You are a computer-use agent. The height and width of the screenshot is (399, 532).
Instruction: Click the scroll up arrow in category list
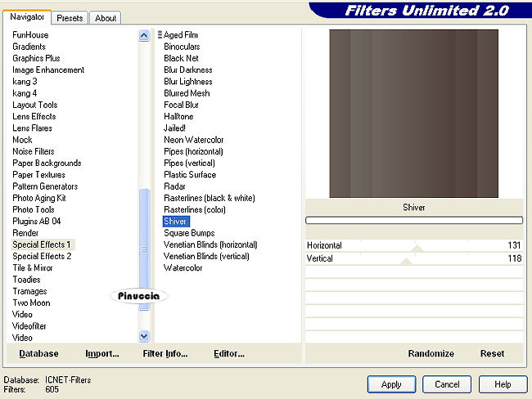tap(144, 36)
